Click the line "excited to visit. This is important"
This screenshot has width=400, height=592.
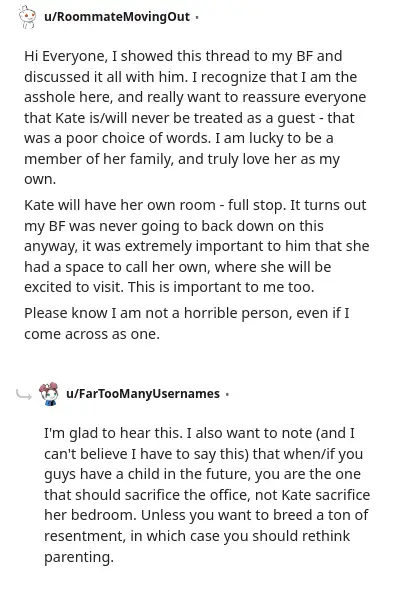169,287
